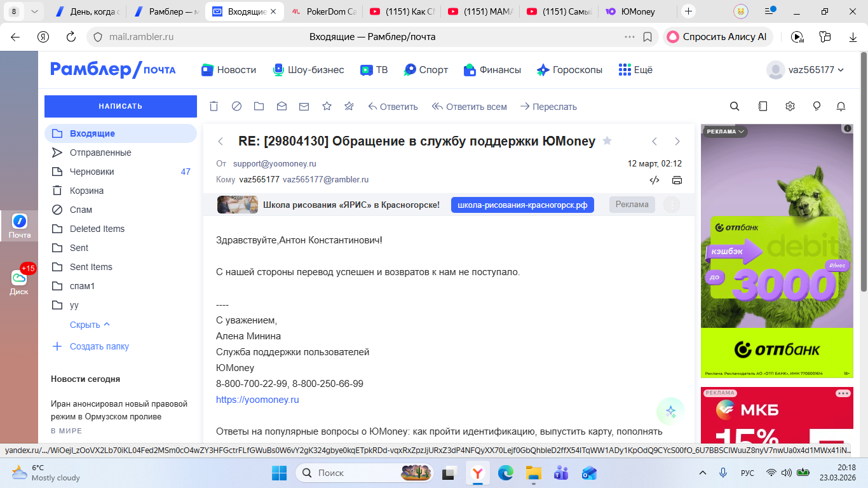Delete the email with the trash icon
This screenshot has height=488, width=868.
click(214, 107)
